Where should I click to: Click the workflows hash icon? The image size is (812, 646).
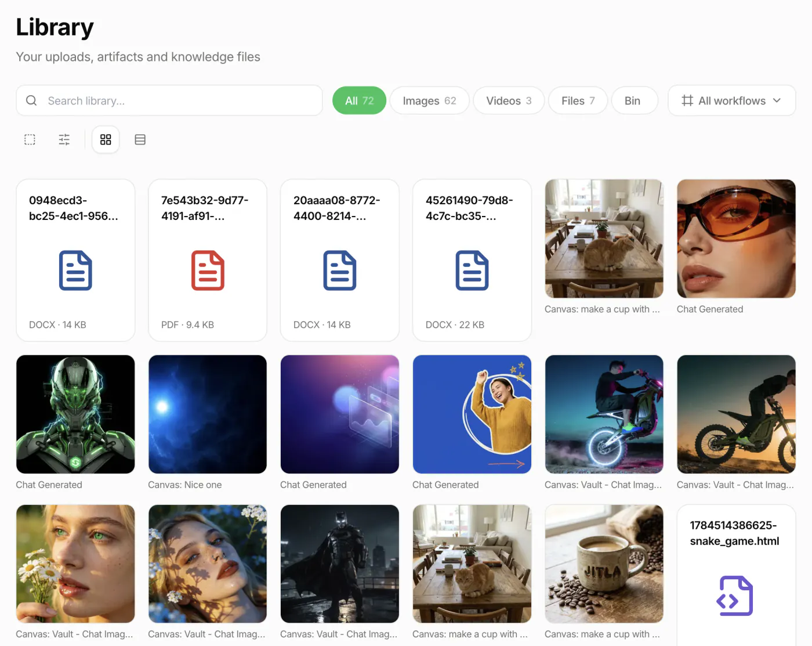pos(687,100)
